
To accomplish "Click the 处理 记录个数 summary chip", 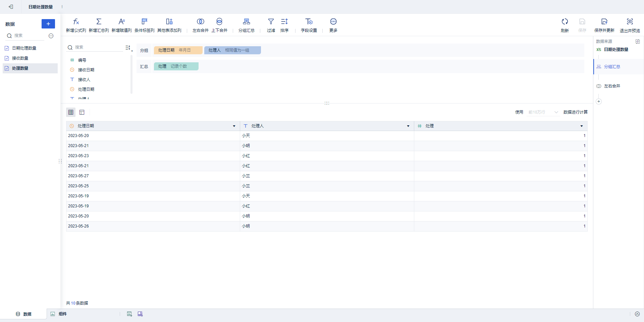I will point(176,66).
